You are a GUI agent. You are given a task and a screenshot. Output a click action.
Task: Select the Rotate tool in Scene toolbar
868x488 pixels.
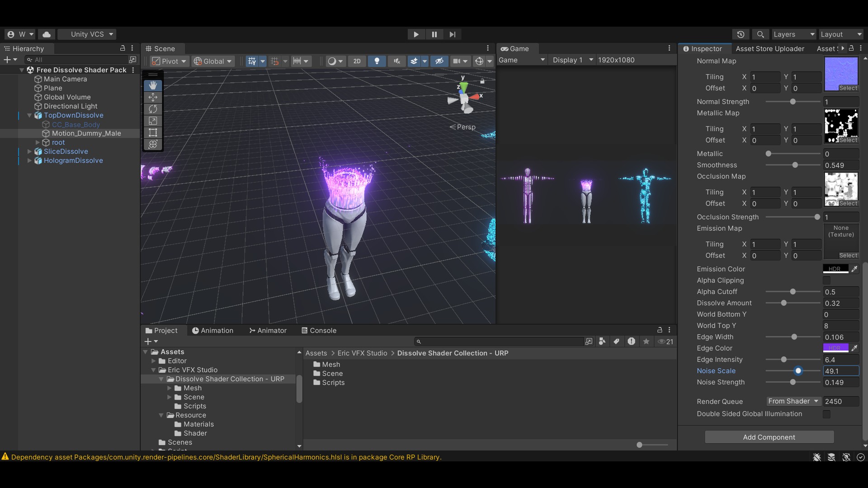tap(153, 109)
